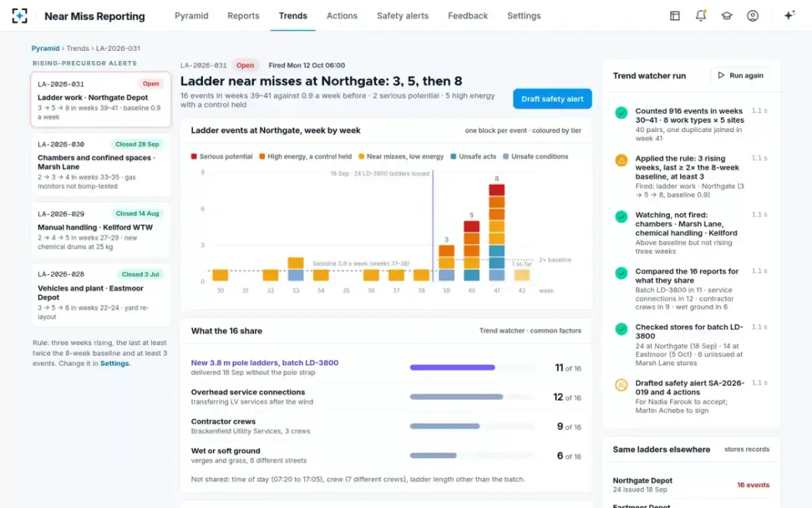The width and height of the screenshot is (812, 508).
Task: Click the week 41 stacked bar
Action: click(497, 232)
